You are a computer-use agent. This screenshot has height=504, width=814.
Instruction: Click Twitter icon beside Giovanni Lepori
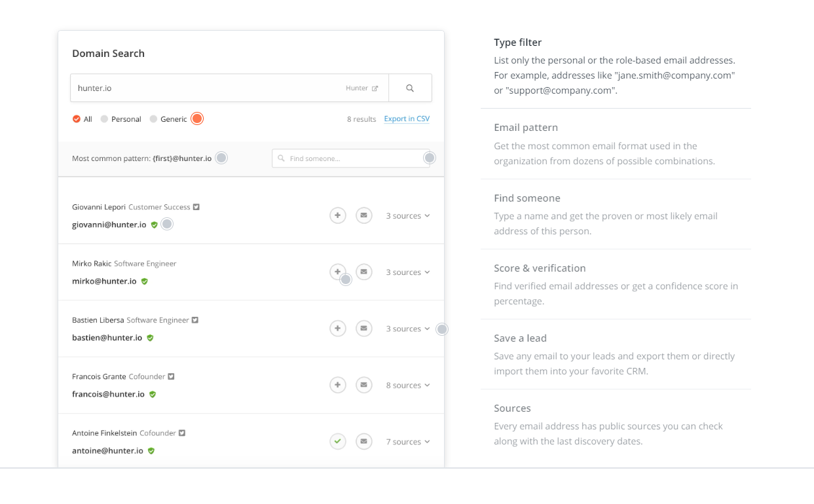tap(196, 207)
